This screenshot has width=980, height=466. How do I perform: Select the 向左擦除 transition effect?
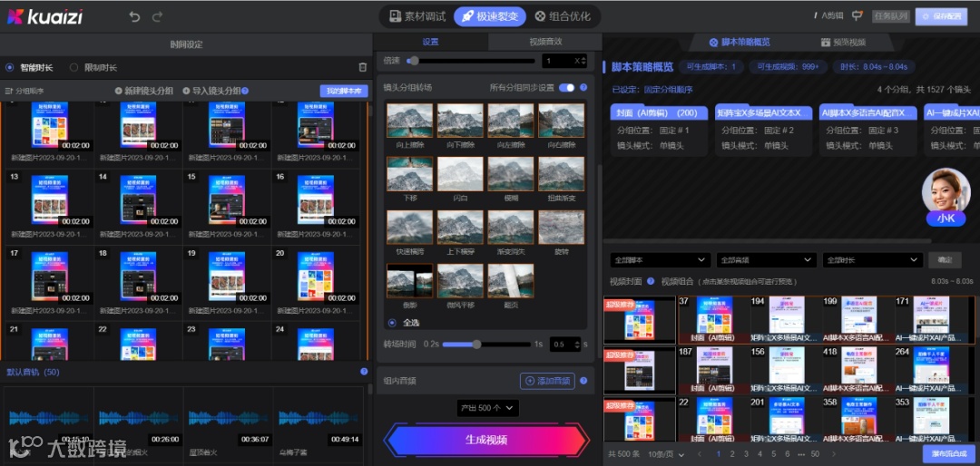[x=511, y=121]
